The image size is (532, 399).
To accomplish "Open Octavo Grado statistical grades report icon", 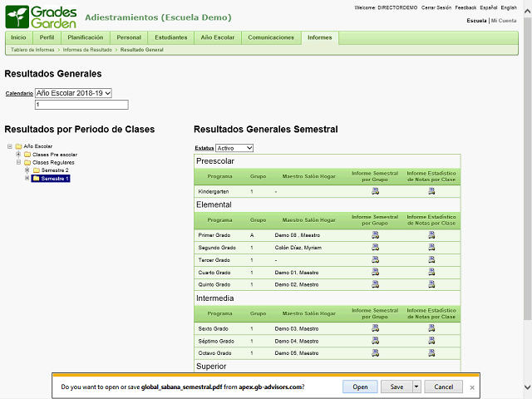I will coord(431,352).
